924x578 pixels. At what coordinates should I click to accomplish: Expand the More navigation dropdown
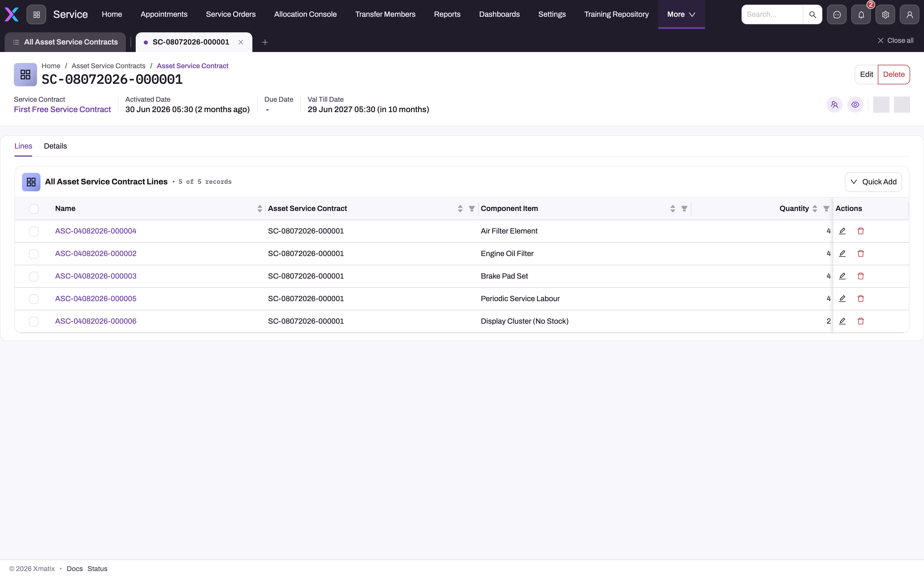click(681, 14)
